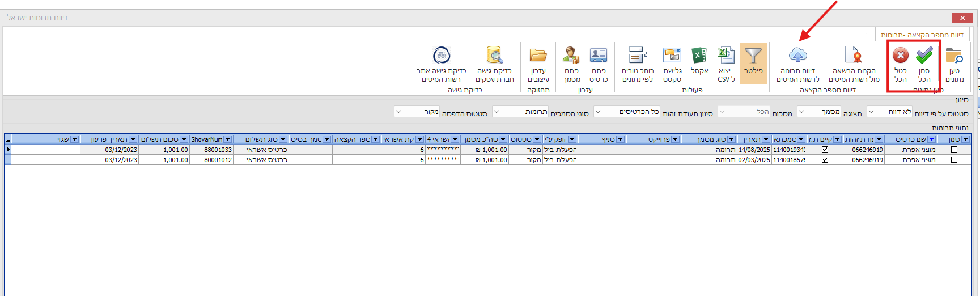Screen dimensions: 980x296
Task: Switch to the 'דיווח מספר הקצאה -תרומות' tab
Action: [922, 35]
